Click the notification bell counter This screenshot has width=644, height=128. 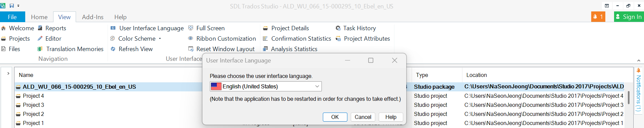pyautogui.click(x=598, y=17)
